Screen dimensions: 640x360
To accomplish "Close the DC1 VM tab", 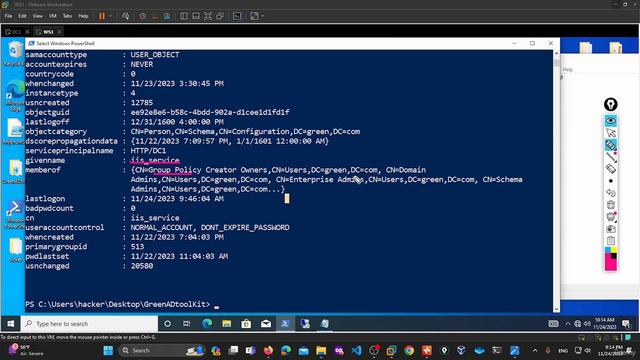I will tap(27, 31).
